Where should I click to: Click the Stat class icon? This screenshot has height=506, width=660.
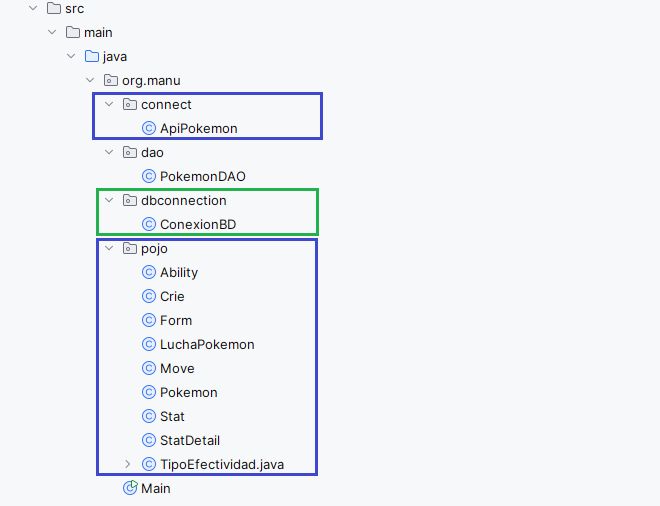(149, 416)
